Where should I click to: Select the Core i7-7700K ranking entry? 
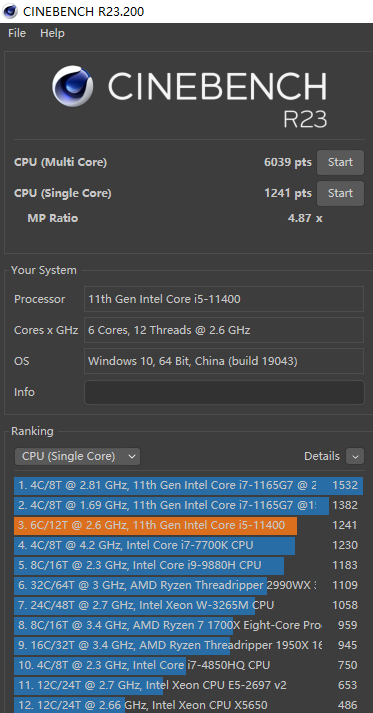188,545
